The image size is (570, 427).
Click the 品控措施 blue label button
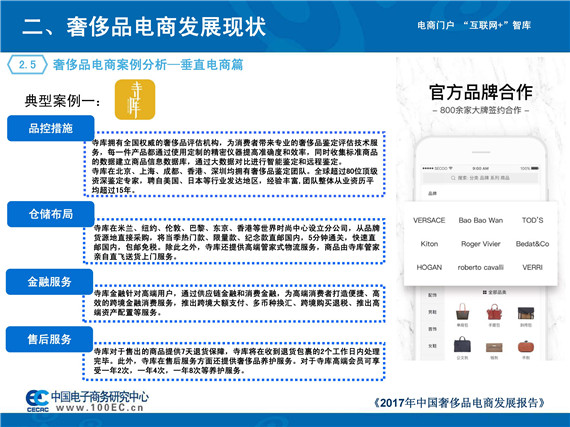coord(51,128)
